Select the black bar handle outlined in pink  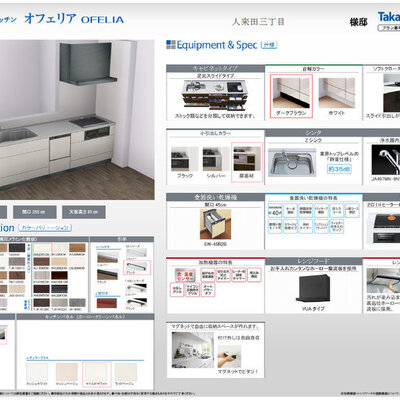(137, 267)
